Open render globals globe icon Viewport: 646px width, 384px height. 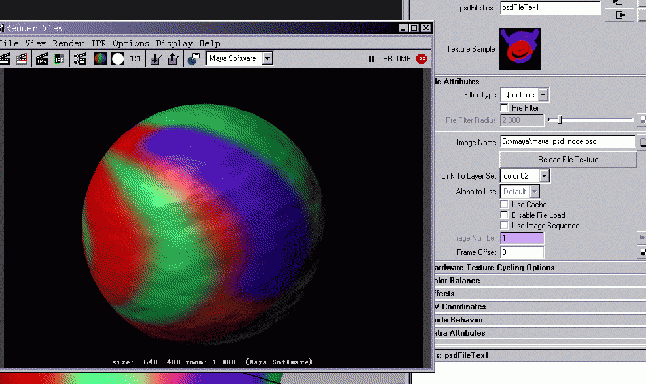[194, 59]
